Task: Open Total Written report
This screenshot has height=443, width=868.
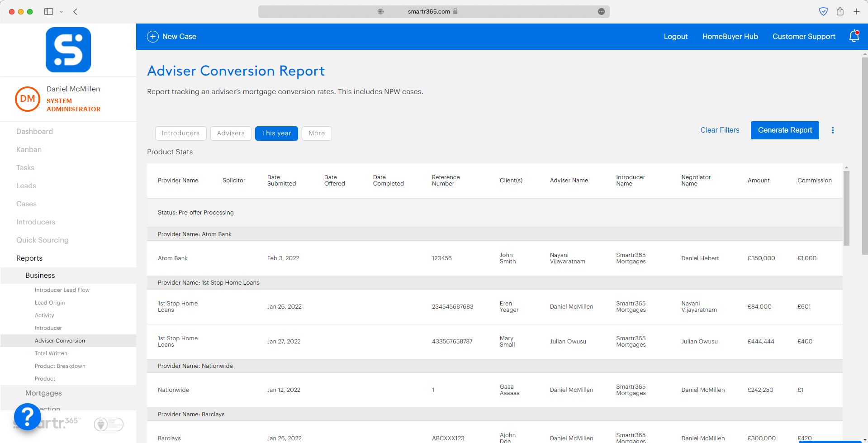Action: 51,353
